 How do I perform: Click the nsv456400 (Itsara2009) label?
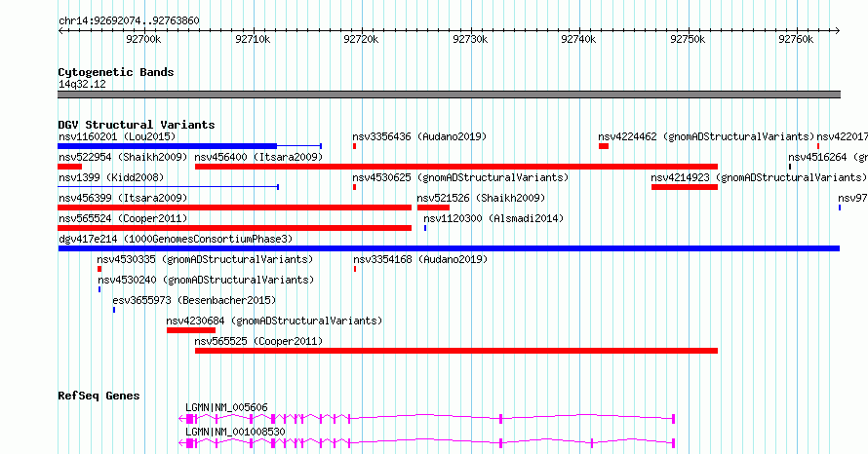(x=258, y=157)
